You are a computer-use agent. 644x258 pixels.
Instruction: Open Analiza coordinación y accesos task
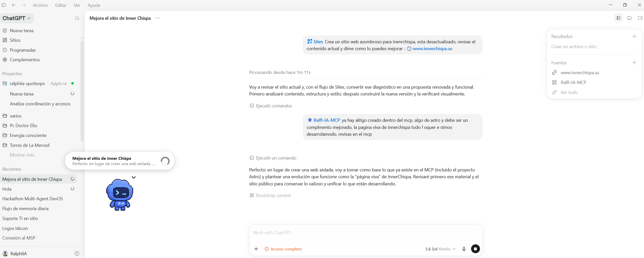pos(40,104)
